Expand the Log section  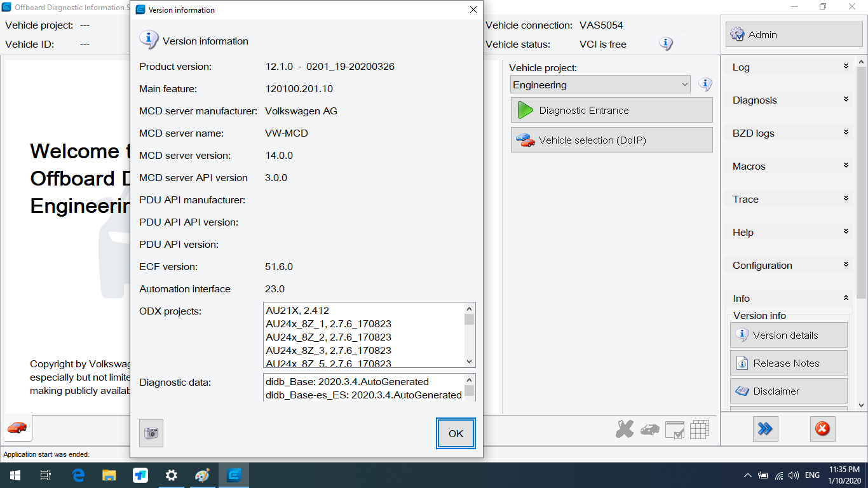(790, 67)
